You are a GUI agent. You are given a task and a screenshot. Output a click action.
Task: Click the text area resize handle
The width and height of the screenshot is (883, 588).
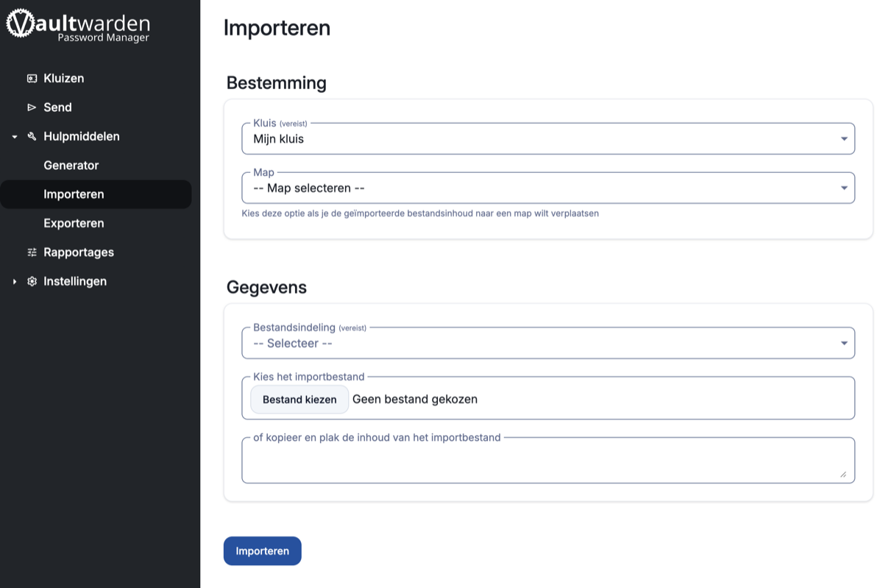click(x=843, y=475)
